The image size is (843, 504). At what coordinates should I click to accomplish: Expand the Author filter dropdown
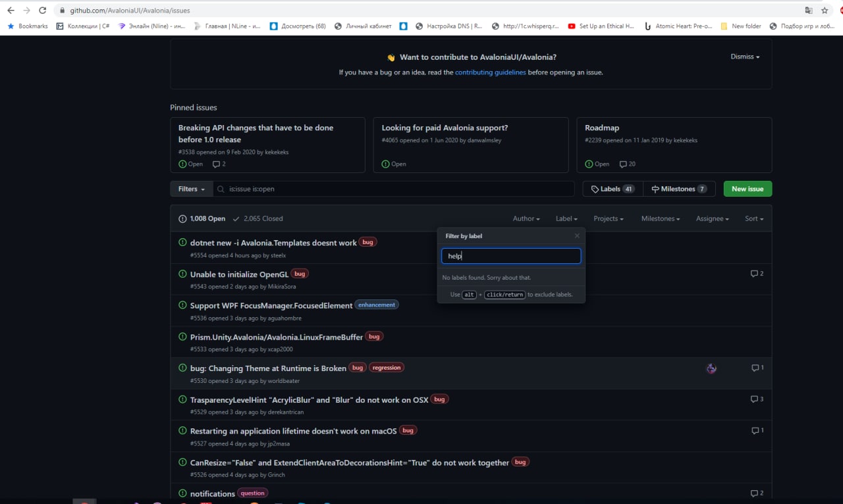[526, 218]
